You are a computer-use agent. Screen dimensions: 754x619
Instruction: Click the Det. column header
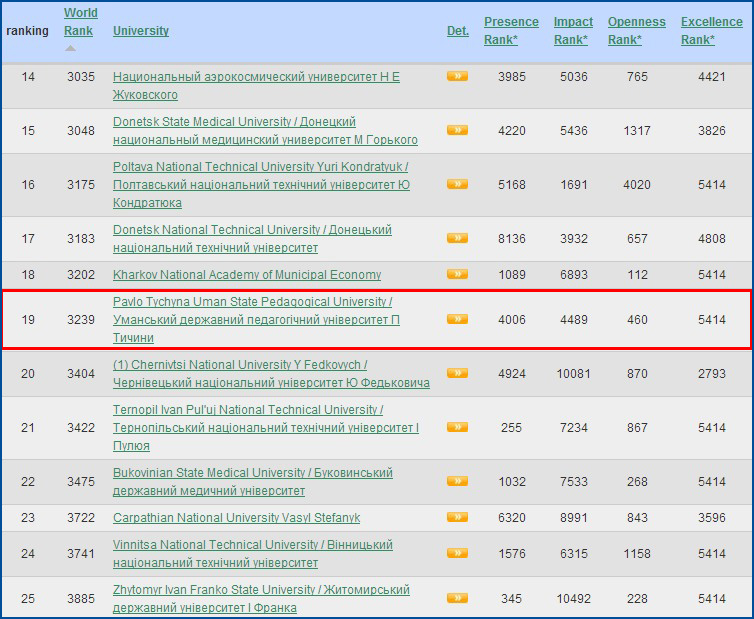[458, 31]
